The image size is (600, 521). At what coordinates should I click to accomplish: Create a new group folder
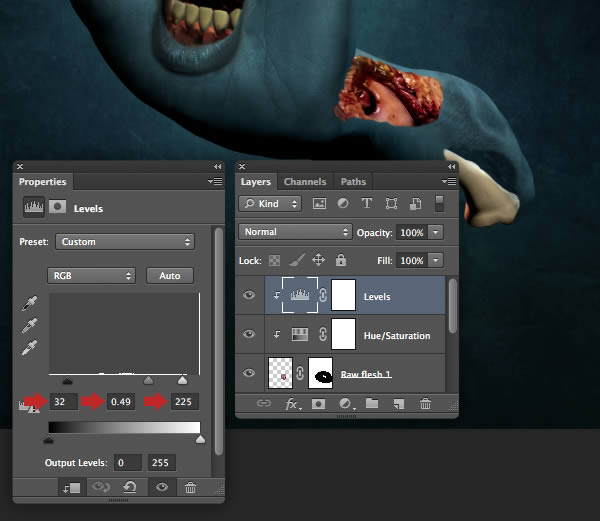coord(372,403)
